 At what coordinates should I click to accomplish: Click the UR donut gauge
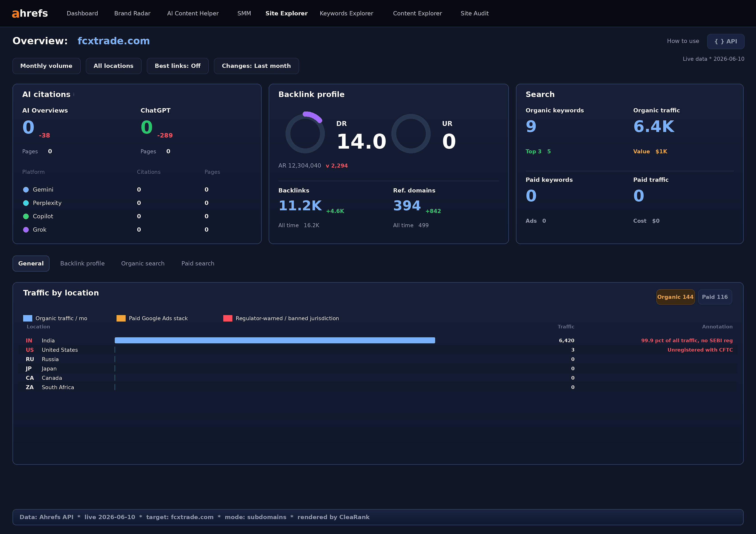tap(411, 133)
